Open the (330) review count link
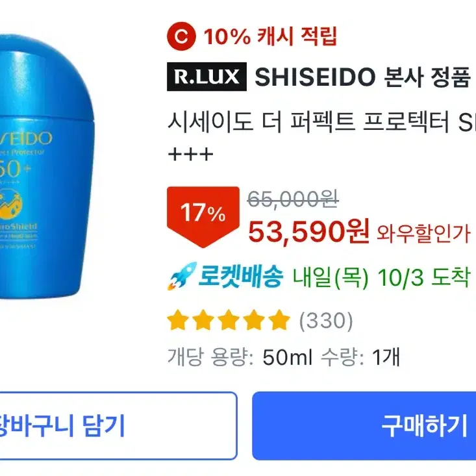 326,321
